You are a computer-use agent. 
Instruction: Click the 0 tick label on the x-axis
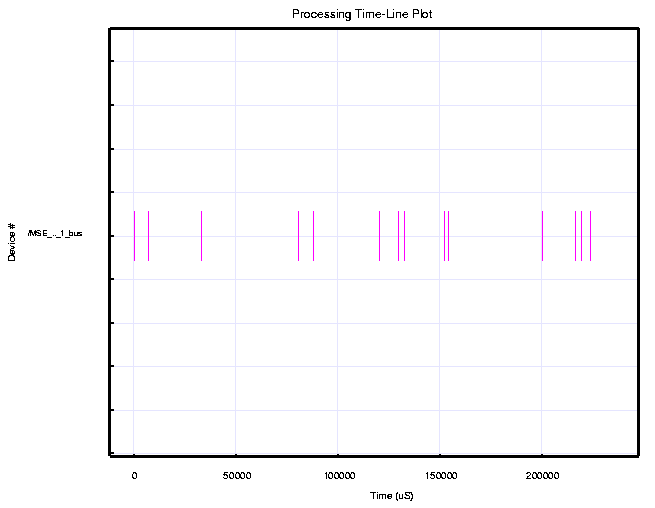tap(134, 476)
